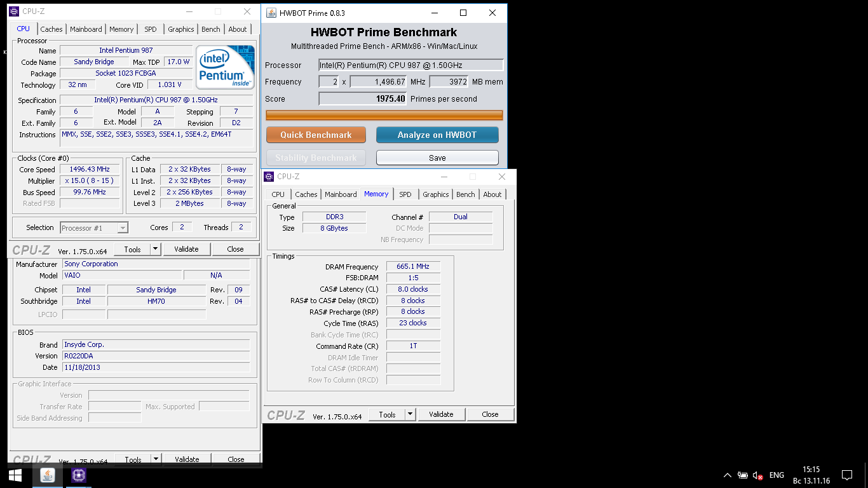This screenshot has width=868, height=488.
Task: Open About tab in top CPU-Z window
Action: [238, 29]
